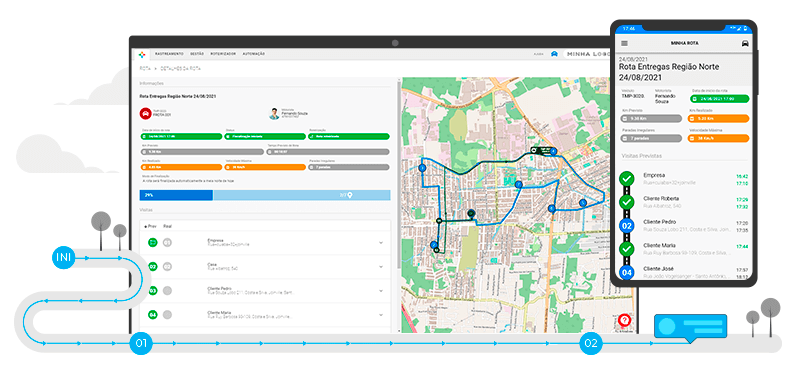This screenshot has height=371, width=794.
Task: Click the colorful app logo in top navigation
Action: click(x=142, y=54)
